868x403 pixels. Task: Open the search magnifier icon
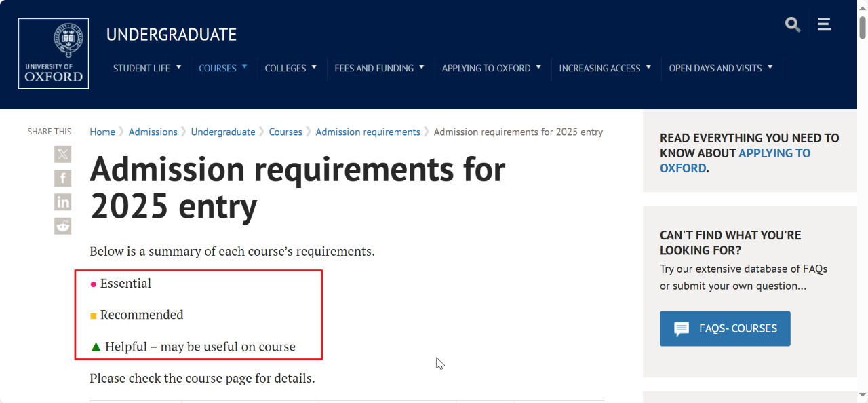793,25
